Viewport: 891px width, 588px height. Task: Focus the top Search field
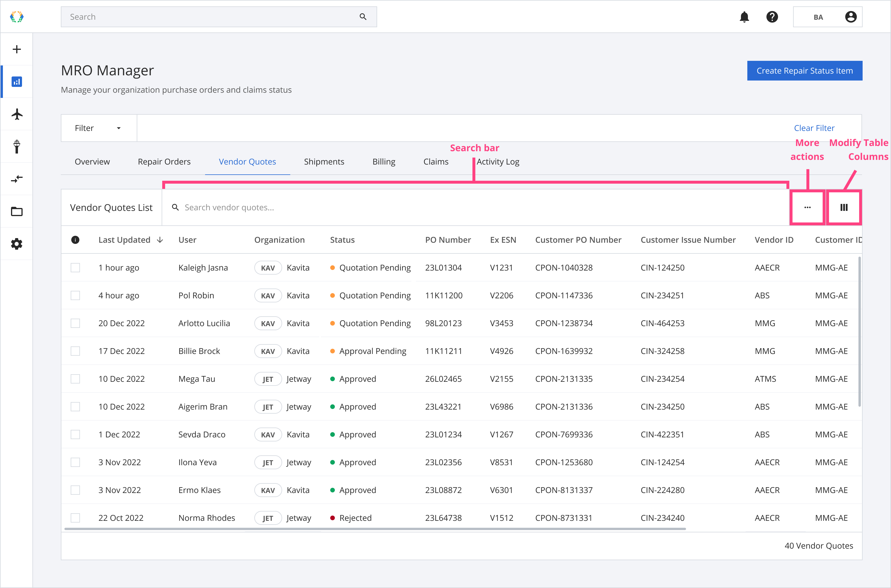219,17
